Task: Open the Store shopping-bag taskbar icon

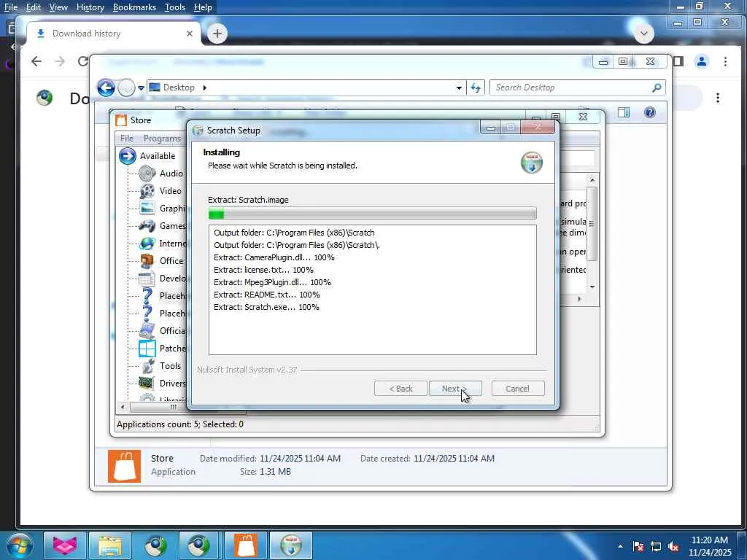Action: pos(246,545)
